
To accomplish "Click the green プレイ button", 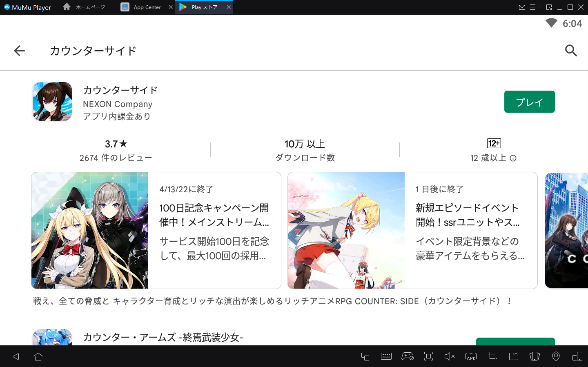I will coord(529,102).
